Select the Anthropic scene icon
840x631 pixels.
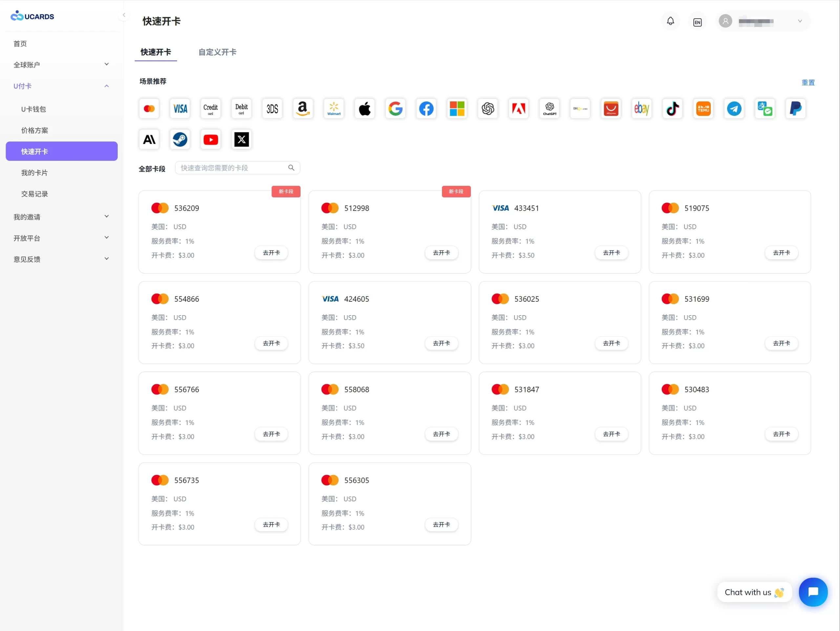[149, 140]
